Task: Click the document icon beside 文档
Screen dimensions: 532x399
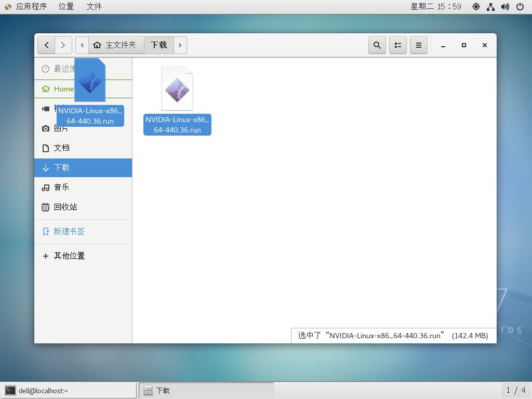Action: (x=46, y=148)
